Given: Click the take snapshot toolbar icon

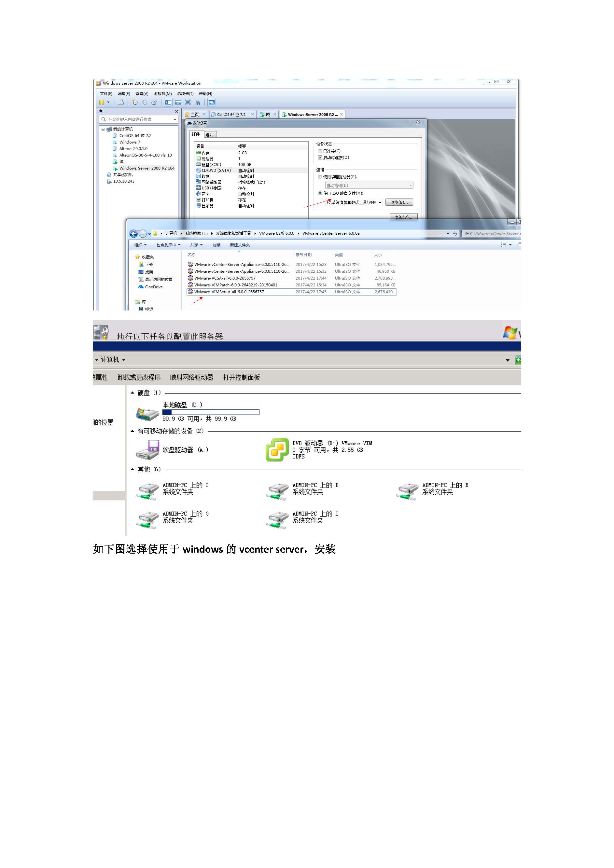Looking at the screenshot, I should (134, 103).
